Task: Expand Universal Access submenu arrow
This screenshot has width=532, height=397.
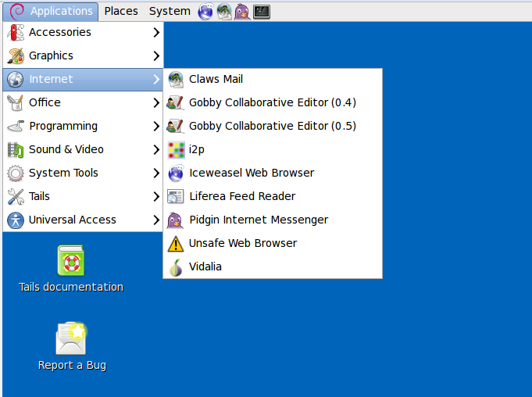Action: click(x=156, y=220)
